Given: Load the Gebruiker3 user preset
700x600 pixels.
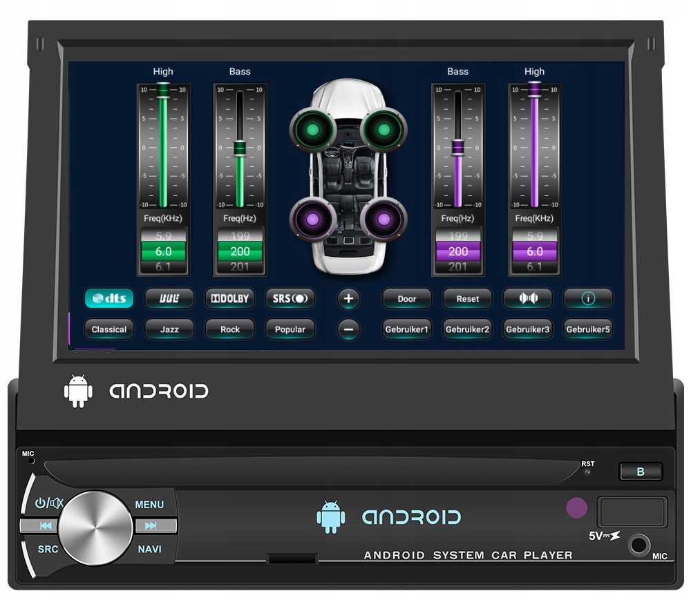Looking at the screenshot, I should pyautogui.click(x=528, y=329).
